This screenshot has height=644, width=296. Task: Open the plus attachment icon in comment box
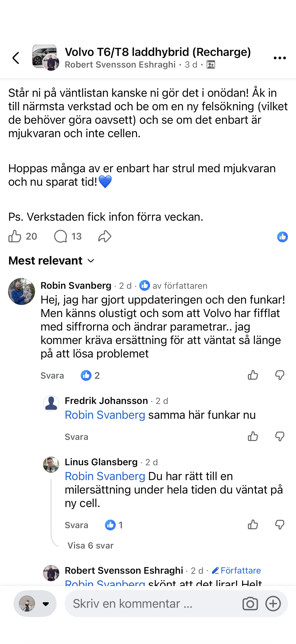click(x=273, y=604)
